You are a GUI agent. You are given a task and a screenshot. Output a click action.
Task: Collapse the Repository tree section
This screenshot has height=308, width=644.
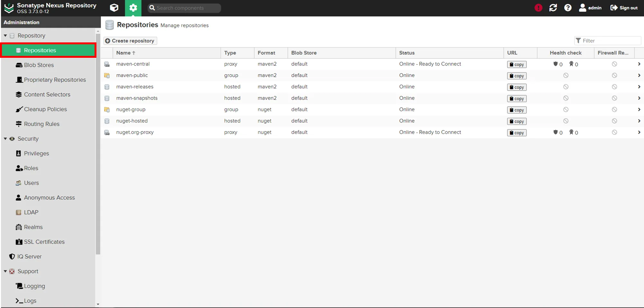pyautogui.click(x=5, y=36)
